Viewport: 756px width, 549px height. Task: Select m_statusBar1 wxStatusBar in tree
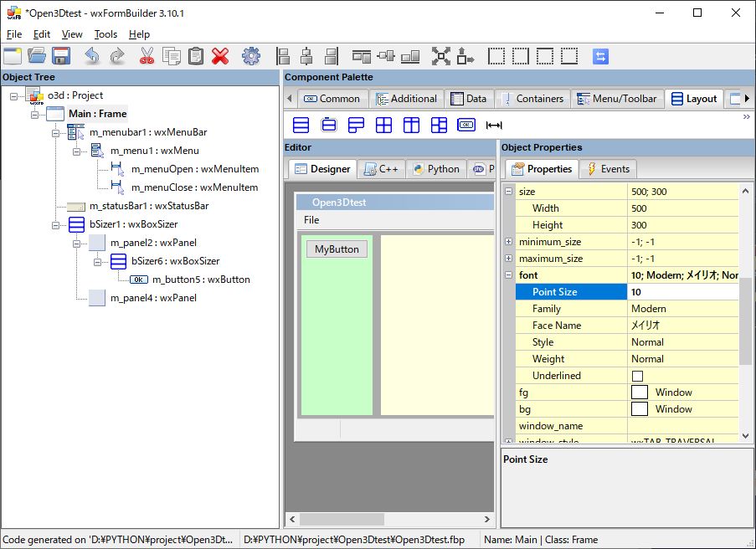tap(149, 206)
